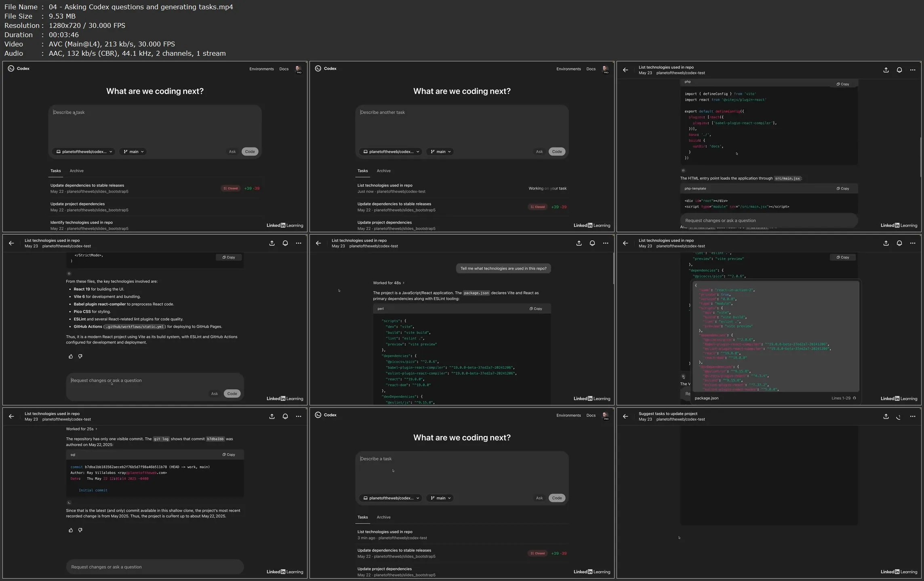Open Environments in the 'Describe another task' frame

[x=568, y=69]
